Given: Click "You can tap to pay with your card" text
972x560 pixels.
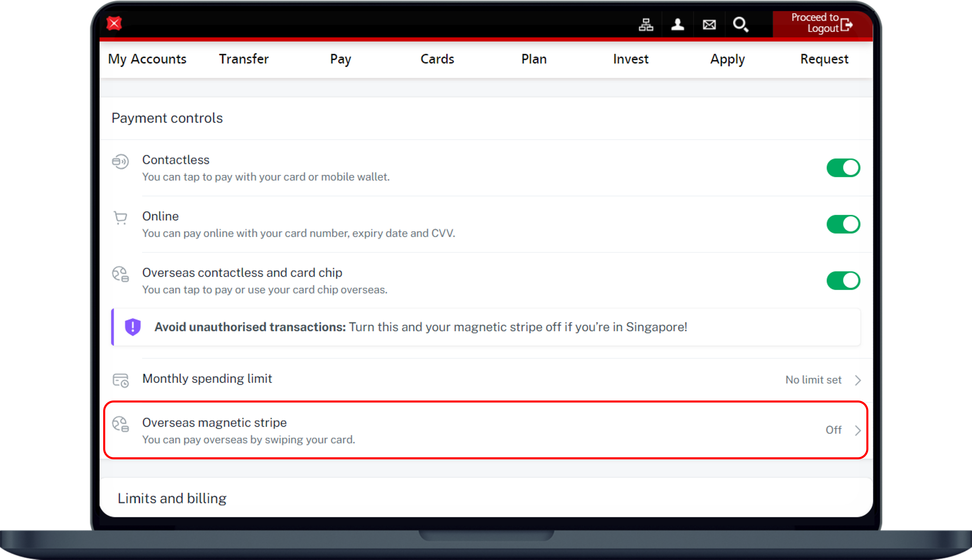Looking at the screenshot, I should click(x=266, y=177).
